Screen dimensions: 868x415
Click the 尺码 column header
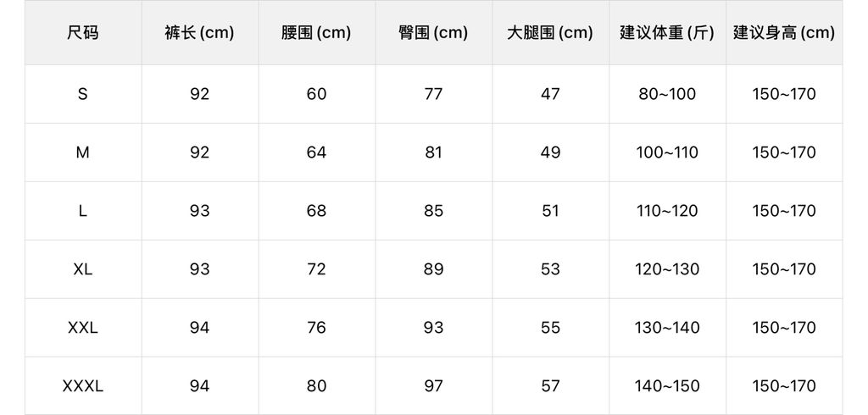(83, 33)
